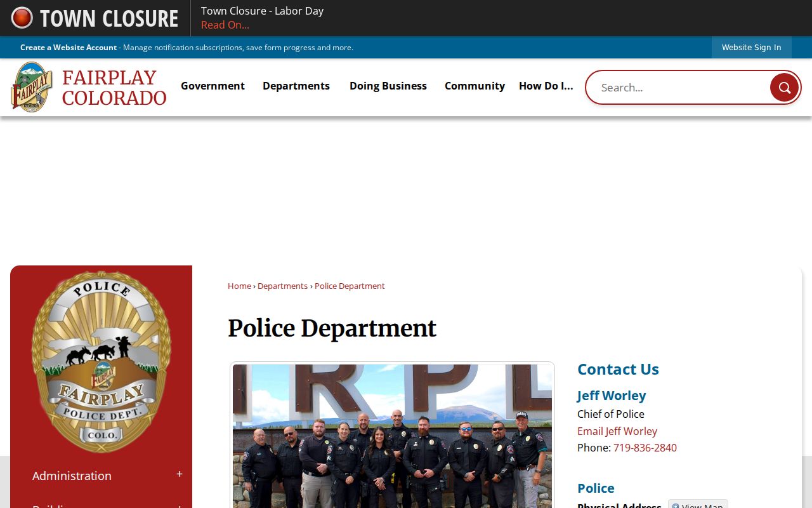The height and width of the screenshot is (508, 812).
Task: Open the Fairplay town seal logo
Action: click(x=32, y=87)
